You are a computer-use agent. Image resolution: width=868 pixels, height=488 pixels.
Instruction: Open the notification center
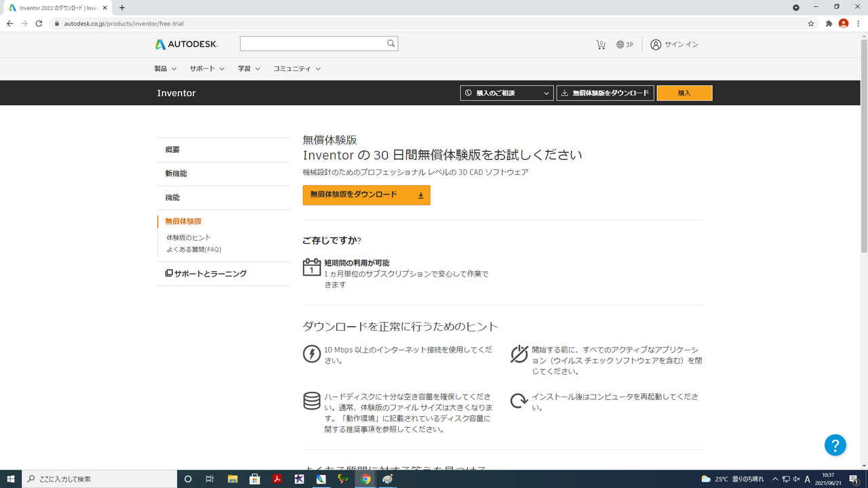[x=854, y=479]
